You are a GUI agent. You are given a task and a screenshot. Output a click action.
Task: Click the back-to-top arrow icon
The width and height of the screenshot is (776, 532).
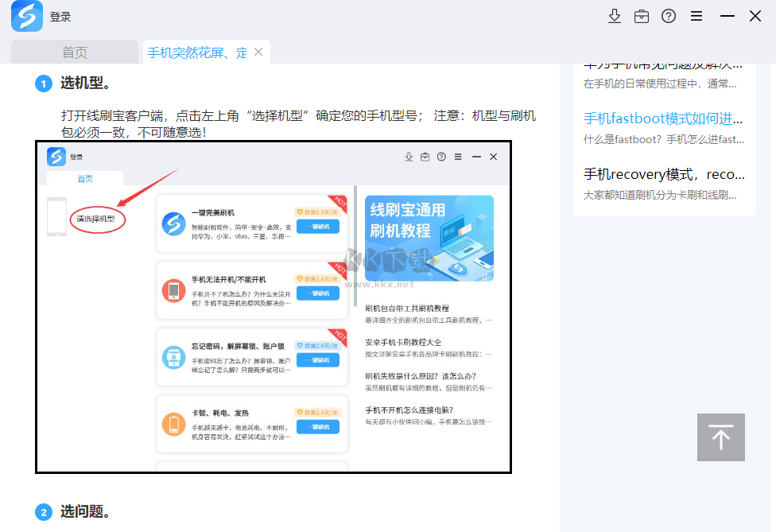[720, 437]
